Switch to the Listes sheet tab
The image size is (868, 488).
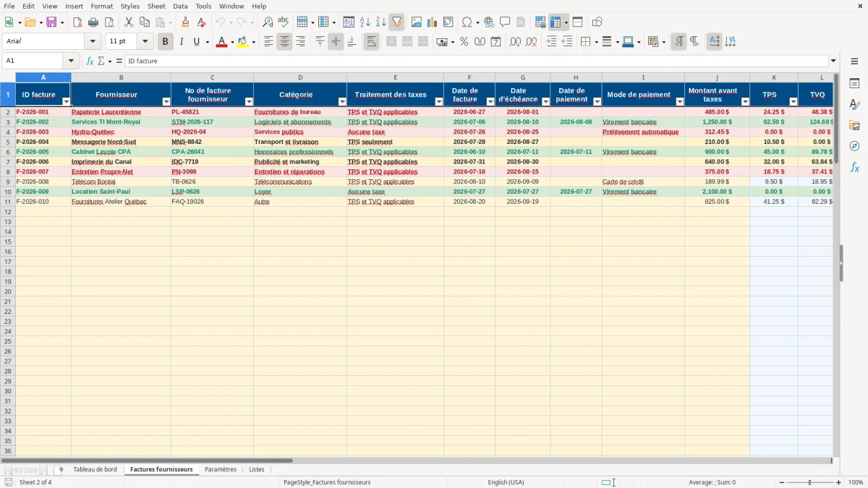coord(257,469)
